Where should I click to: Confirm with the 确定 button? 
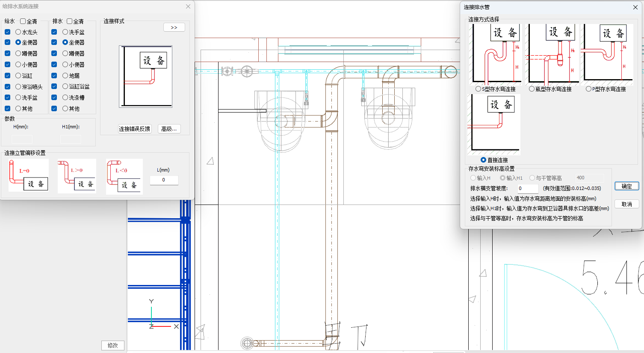(x=626, y=186)
